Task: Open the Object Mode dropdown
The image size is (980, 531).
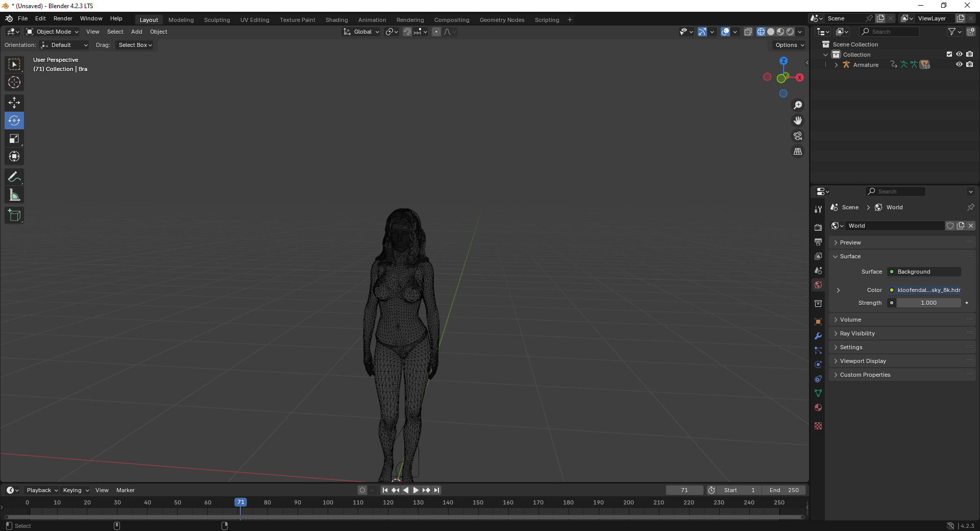Action: click(53, 32)
